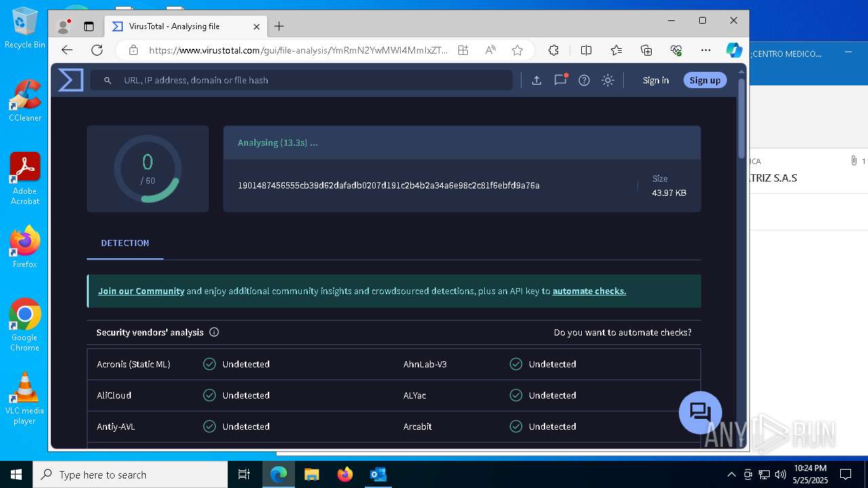Open the VLC media player desktop shortcut
868x488 pixels.
click(x=25, y=399)
